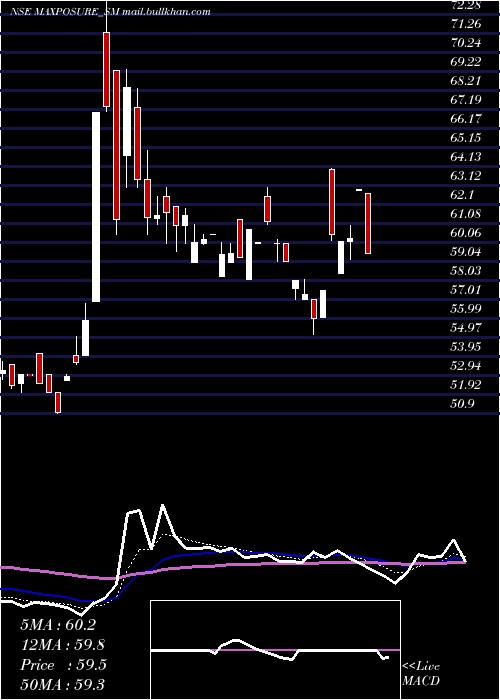Image resolution: width=500 pixels, height=700 pixels.
Task: Click the mail.bullkhan.com label
Action: pos(166,12)
